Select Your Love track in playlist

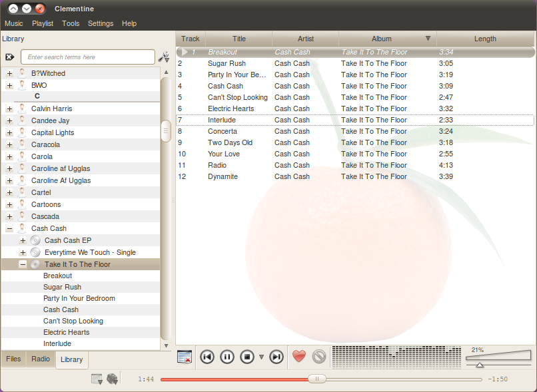(x=355, y=154)
